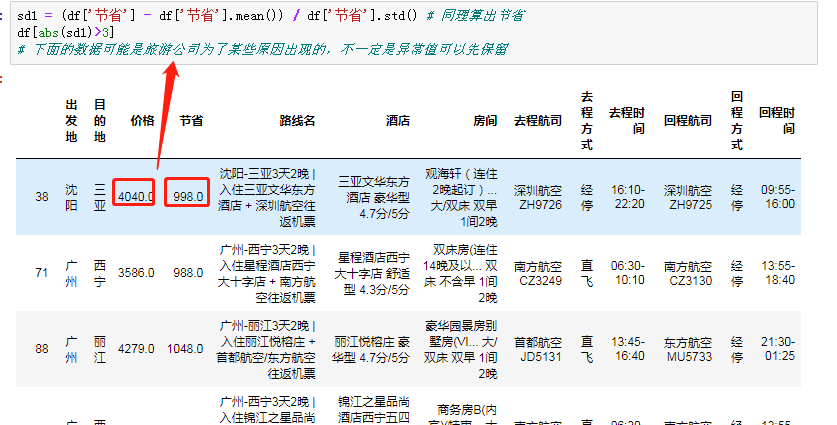Click the code line df[abs(sd1)>3]

click(66, 33)
